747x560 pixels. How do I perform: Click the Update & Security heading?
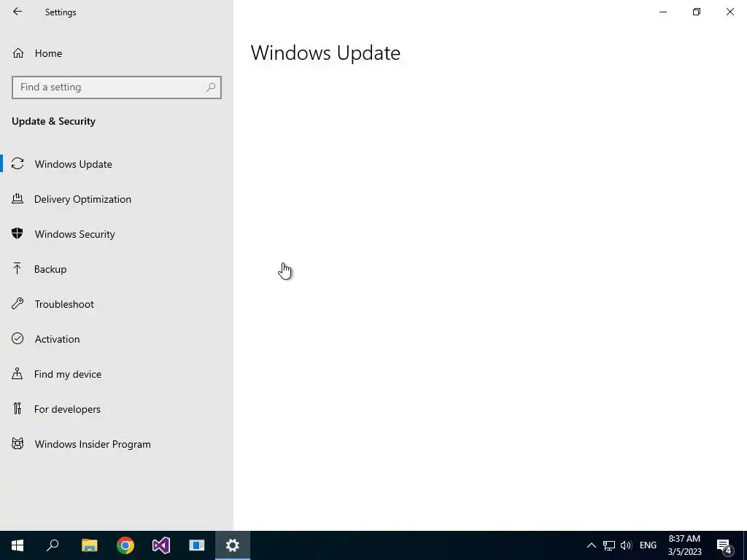[53, 121]
